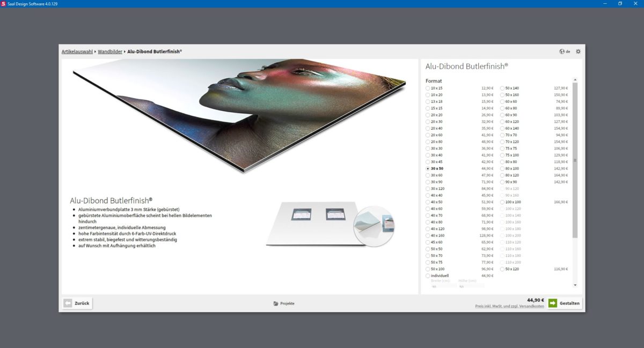Open the price and shipping info link
This screenshot has height=348, width=644.
[x=509, y=306]
